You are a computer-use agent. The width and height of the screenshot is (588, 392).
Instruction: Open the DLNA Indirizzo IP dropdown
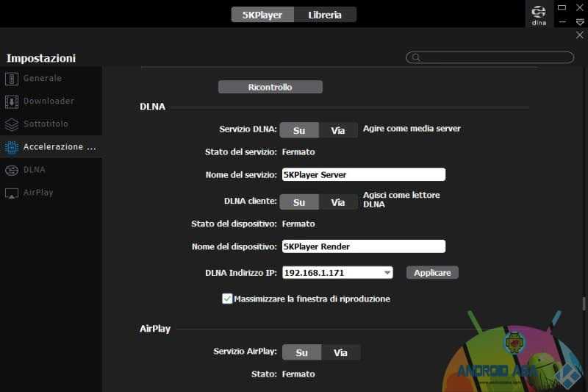coord(337,273)
